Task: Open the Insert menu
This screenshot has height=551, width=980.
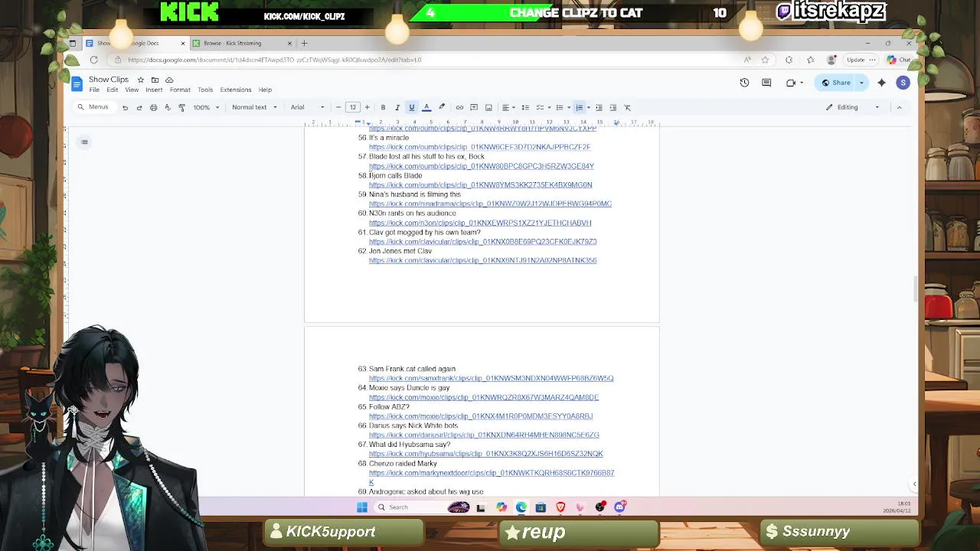Action: (x=154, y=90)
